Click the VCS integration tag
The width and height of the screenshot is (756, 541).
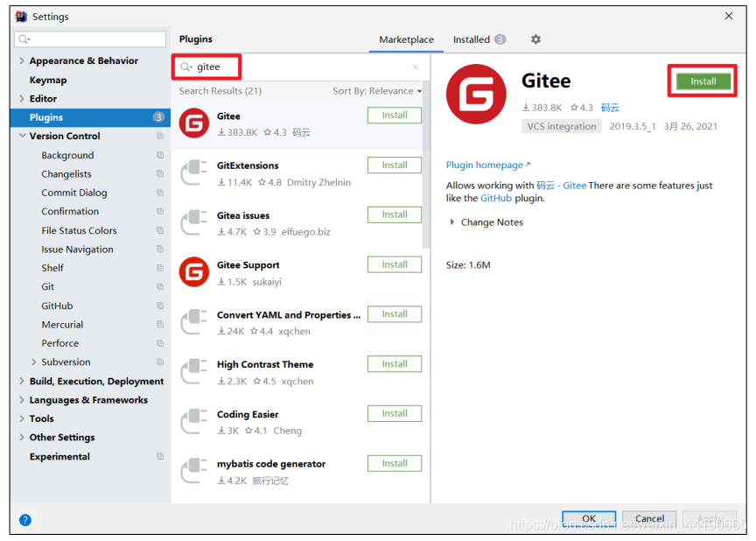point(561,126)
